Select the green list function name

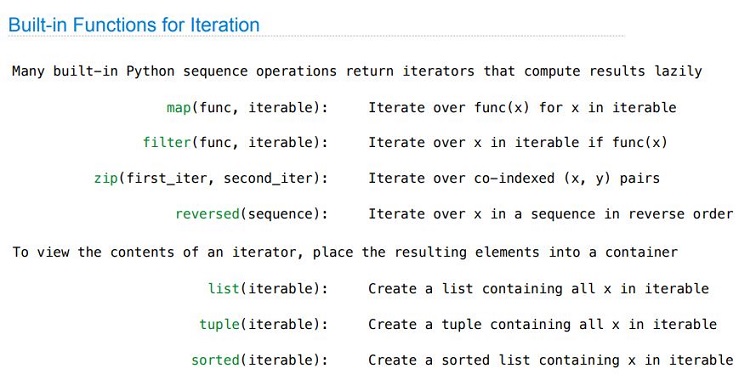[224, 288]
